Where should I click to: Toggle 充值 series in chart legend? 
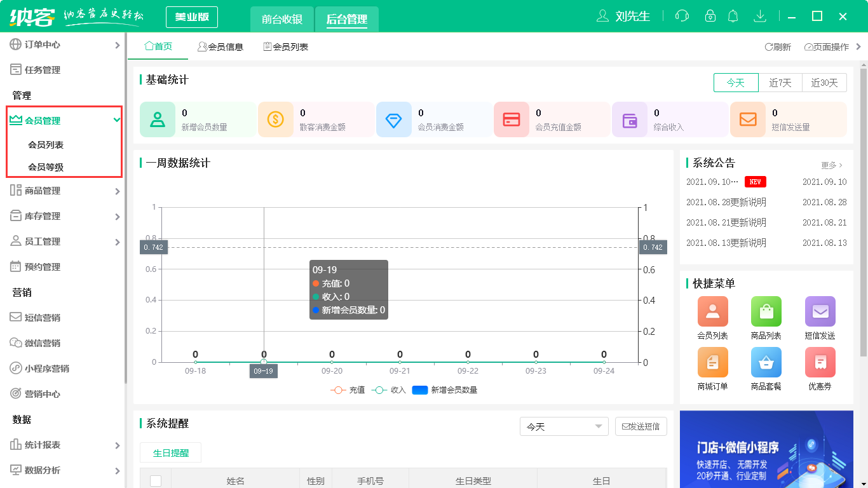(x=348, y=390)
